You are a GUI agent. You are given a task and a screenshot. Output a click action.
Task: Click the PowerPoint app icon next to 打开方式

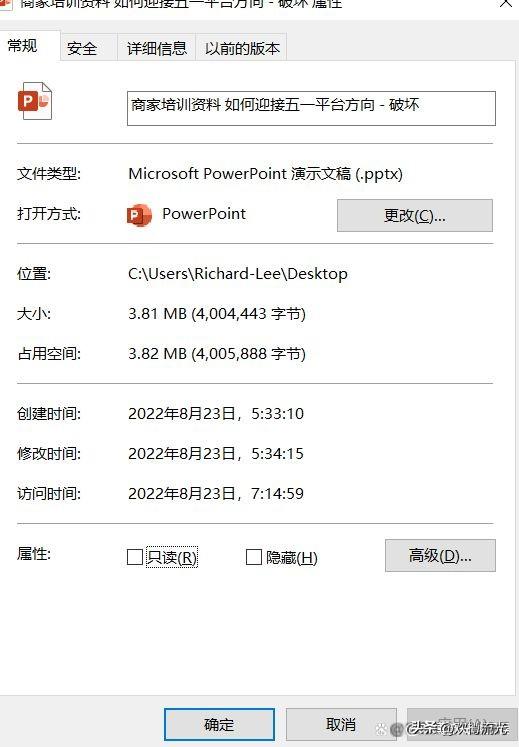coord(139,215)
